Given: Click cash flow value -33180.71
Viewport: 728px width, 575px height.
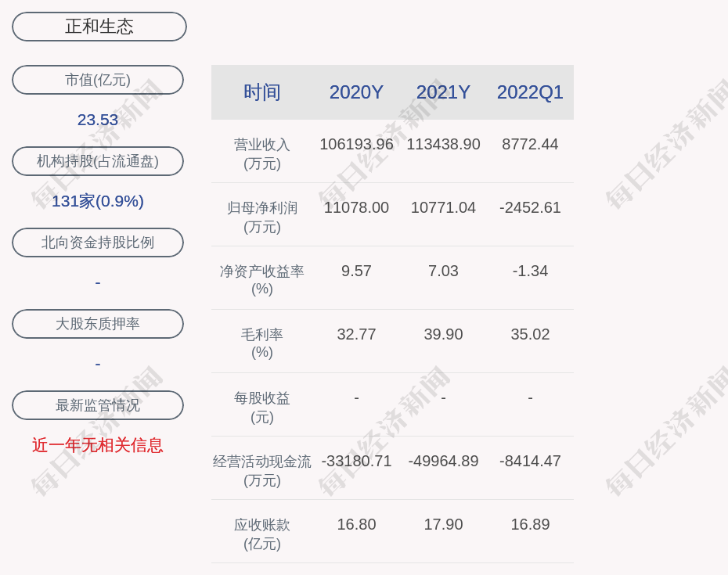Looking at the screenshot, I should [x=356, y=462].
